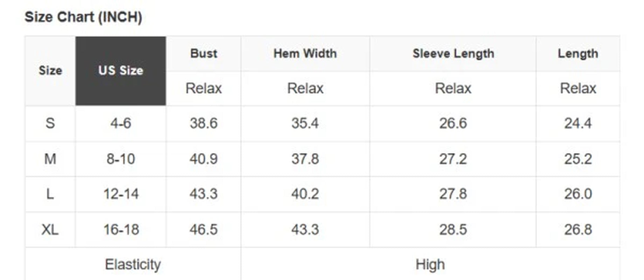
Task: Select the XL size row label
Action: click(x=50, y=230)
